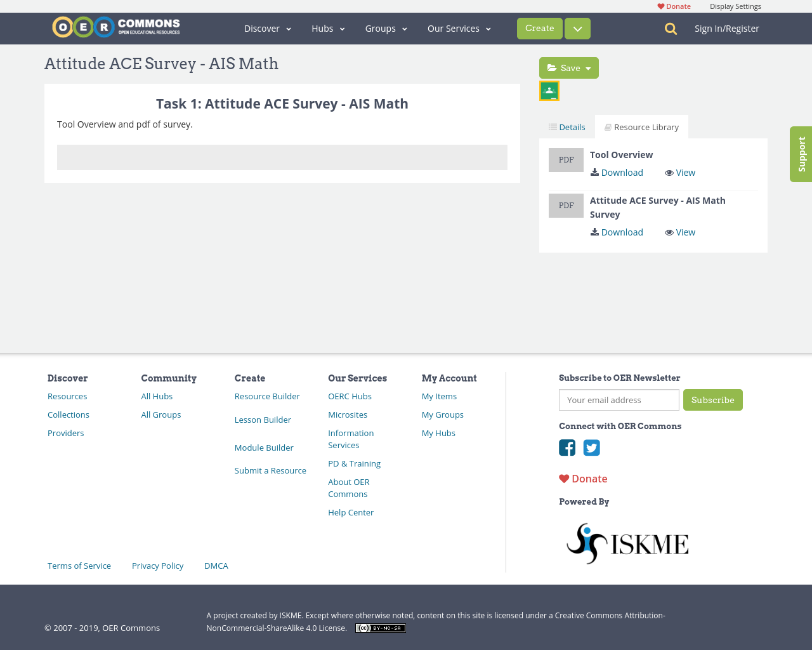The image size is (812, 650).
Task: Click the Google Classroom share icon
Action: (x=549, y=90)
